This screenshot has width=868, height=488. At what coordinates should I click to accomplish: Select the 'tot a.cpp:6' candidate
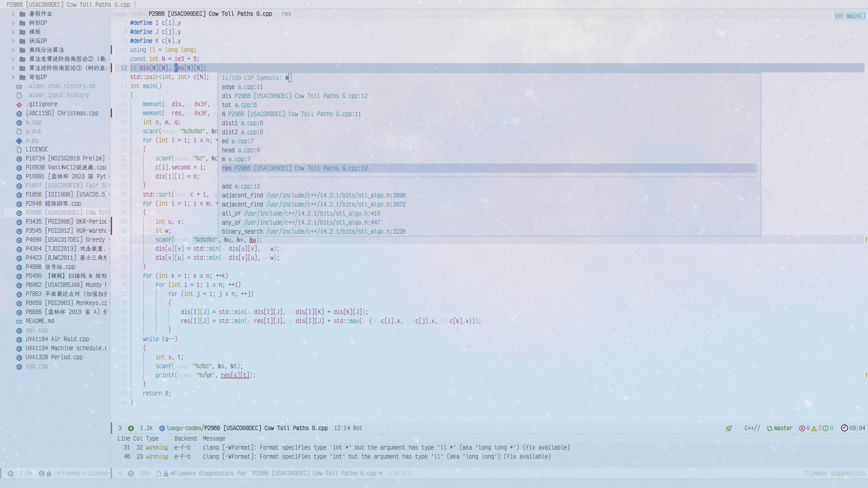(x=489, y=105)
